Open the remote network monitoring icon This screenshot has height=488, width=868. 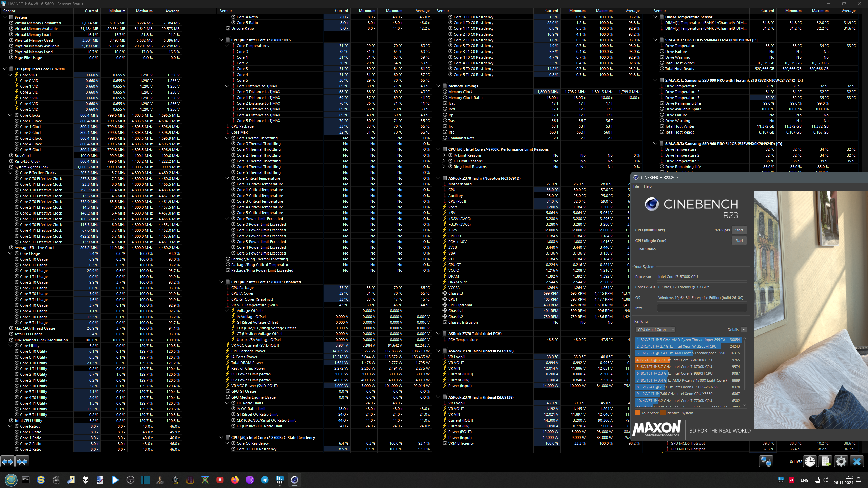(x=766, y=462)
